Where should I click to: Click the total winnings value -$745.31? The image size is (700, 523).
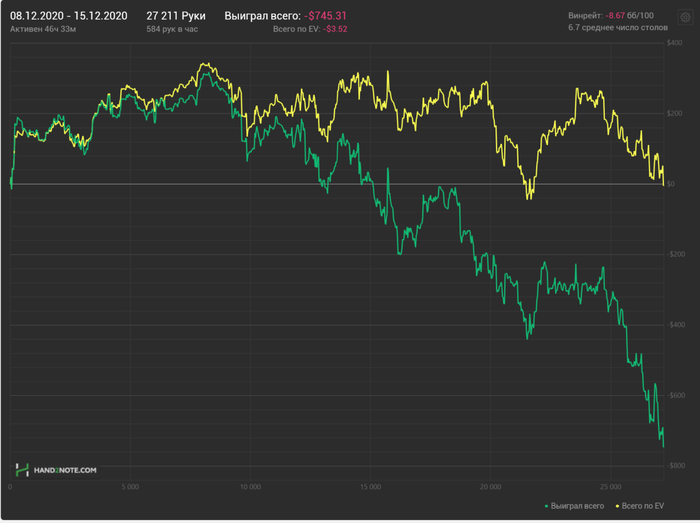click(325, 16)
